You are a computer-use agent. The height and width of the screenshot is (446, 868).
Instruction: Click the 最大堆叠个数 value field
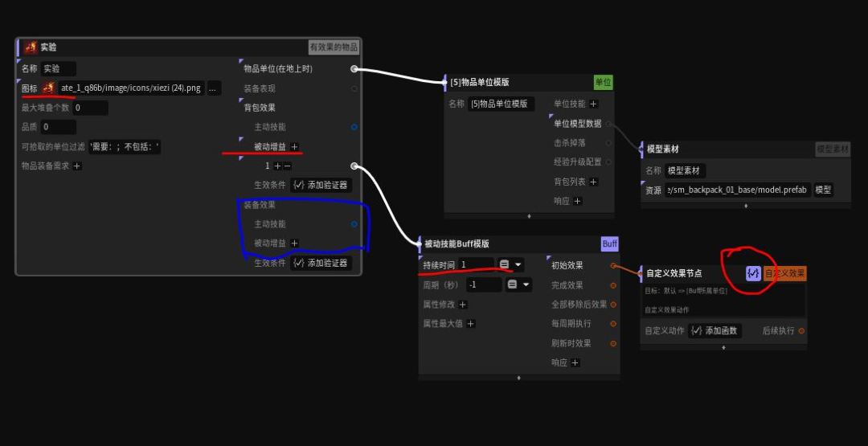point(90,108)
